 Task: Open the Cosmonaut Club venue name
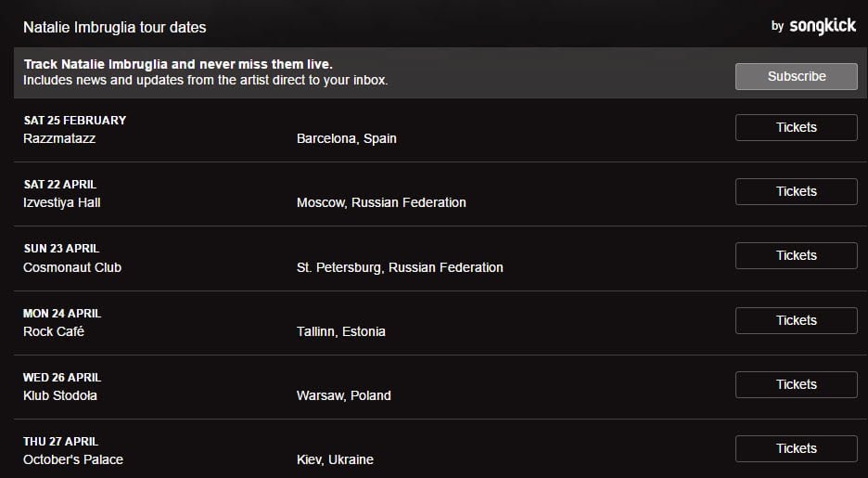coord(72,267)
